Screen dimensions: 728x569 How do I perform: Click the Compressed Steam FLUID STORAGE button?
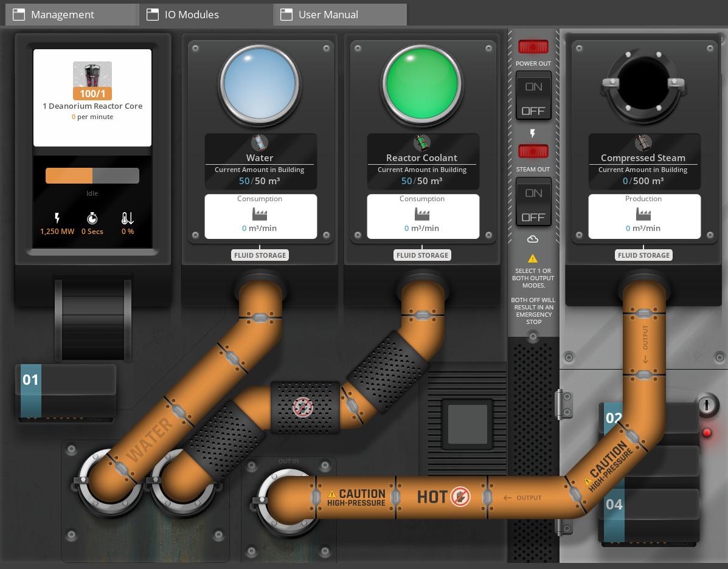point(644,255)
